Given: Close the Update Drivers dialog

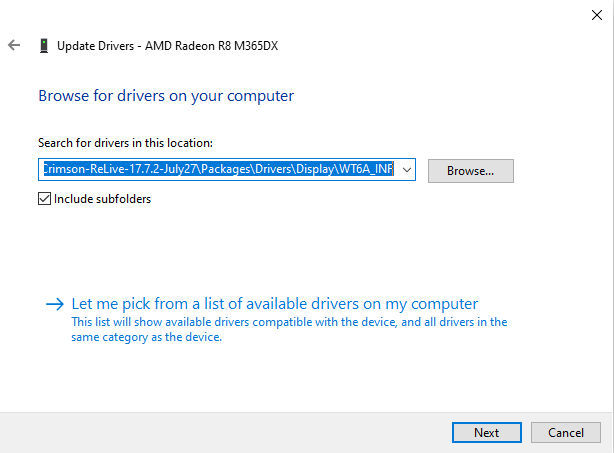Looking at the screenshot, I should pyautogui.click(x=597, y=15).
